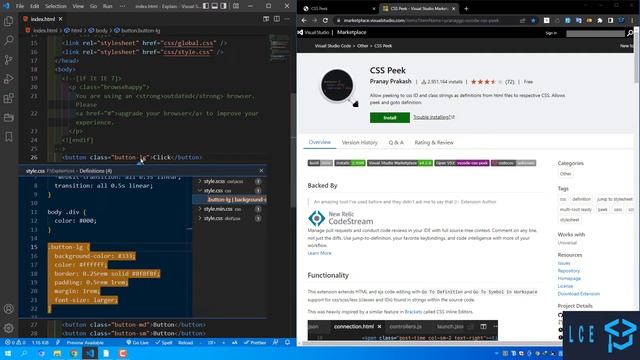Open the Bookmarks view in activity bar
This screenshot has height=360, width=640.
9,137
